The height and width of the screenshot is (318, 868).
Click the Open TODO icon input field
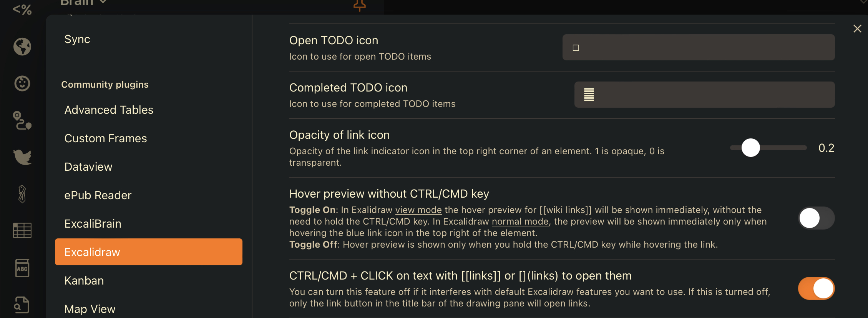[x=698, y=47]
